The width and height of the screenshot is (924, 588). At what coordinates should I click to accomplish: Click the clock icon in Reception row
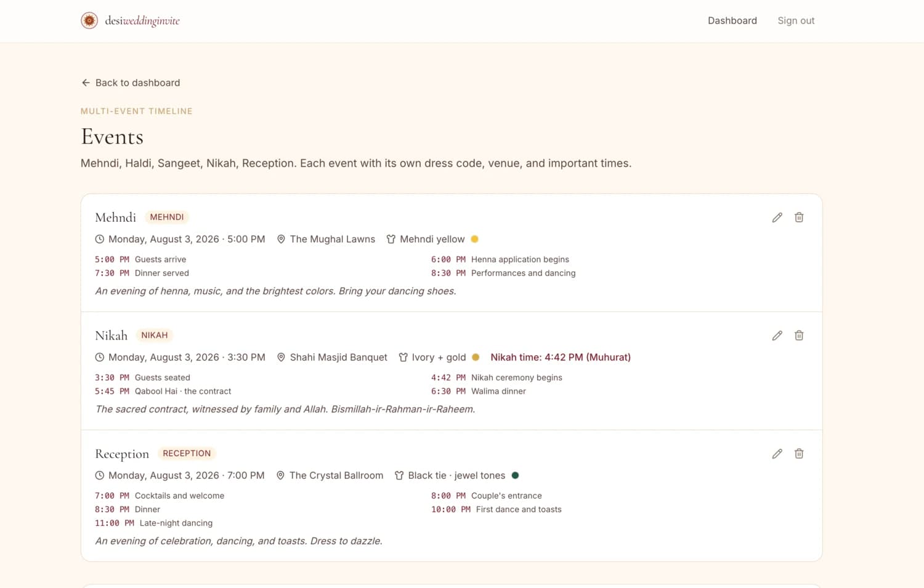[x=100, y=476]
